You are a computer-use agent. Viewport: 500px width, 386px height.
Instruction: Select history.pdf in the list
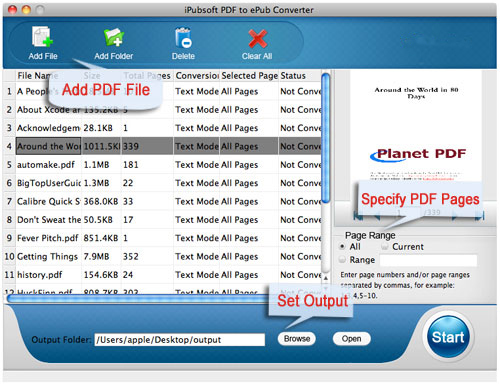[162, 275]
